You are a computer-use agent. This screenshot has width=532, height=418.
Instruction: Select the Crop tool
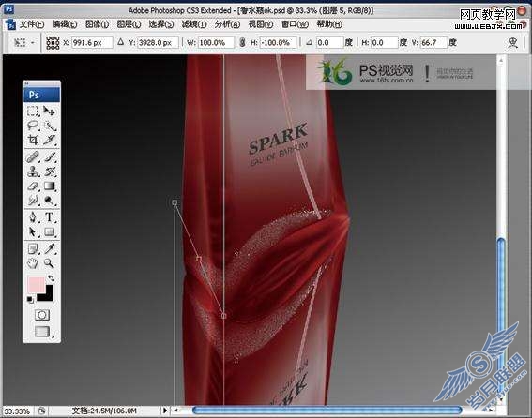pyautogui.click(x=33, y=140)
